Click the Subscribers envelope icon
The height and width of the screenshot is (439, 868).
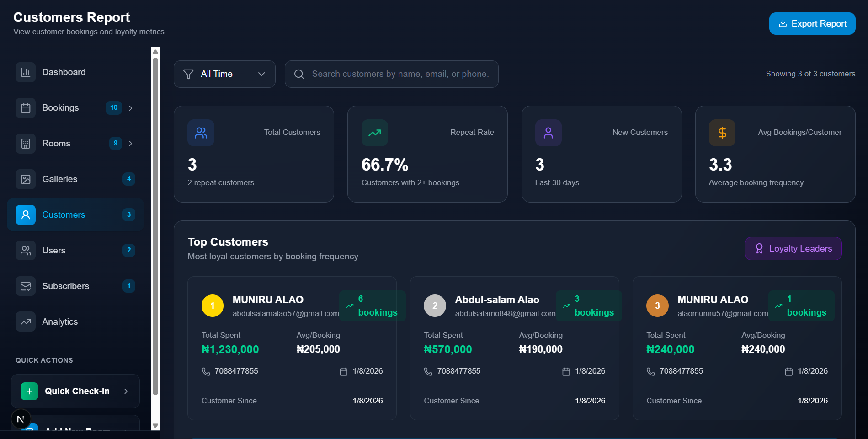[x=26, y=286]
